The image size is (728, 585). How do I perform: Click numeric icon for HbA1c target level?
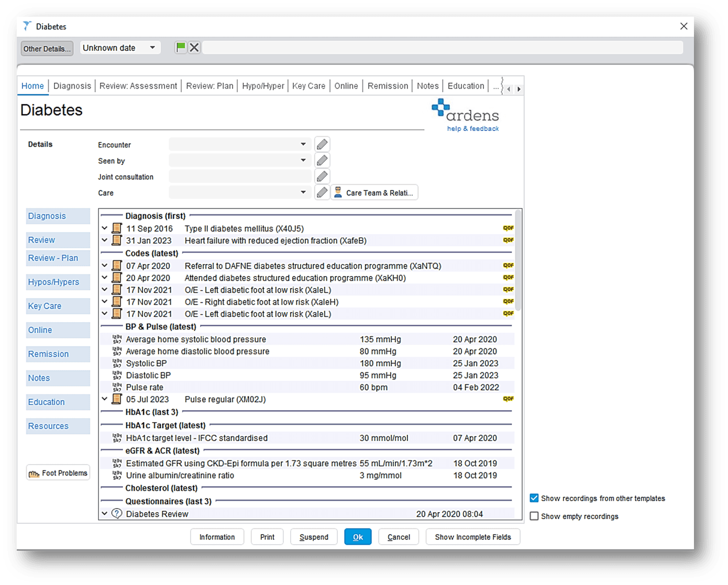point(117,438)
